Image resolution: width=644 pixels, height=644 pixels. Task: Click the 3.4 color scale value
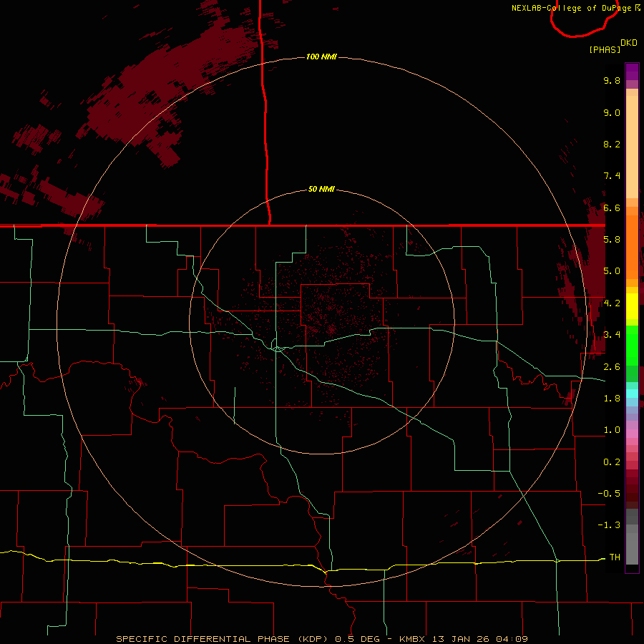[612, 335]
